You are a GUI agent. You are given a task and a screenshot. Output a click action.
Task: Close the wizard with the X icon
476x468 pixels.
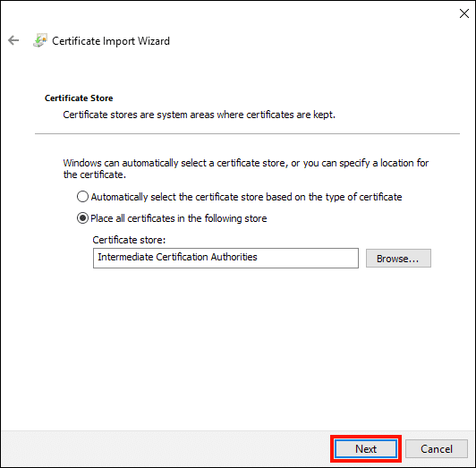click(x=463, y=13)
